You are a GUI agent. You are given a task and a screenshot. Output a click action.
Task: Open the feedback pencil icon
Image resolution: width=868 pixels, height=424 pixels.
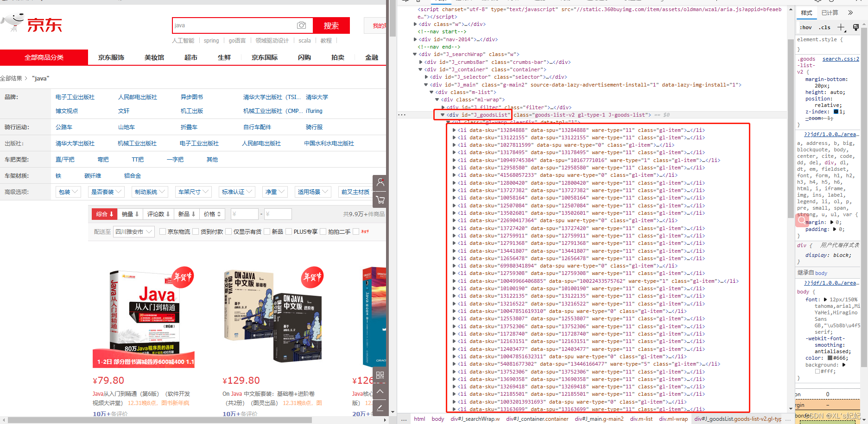click(x=380, y=407)
